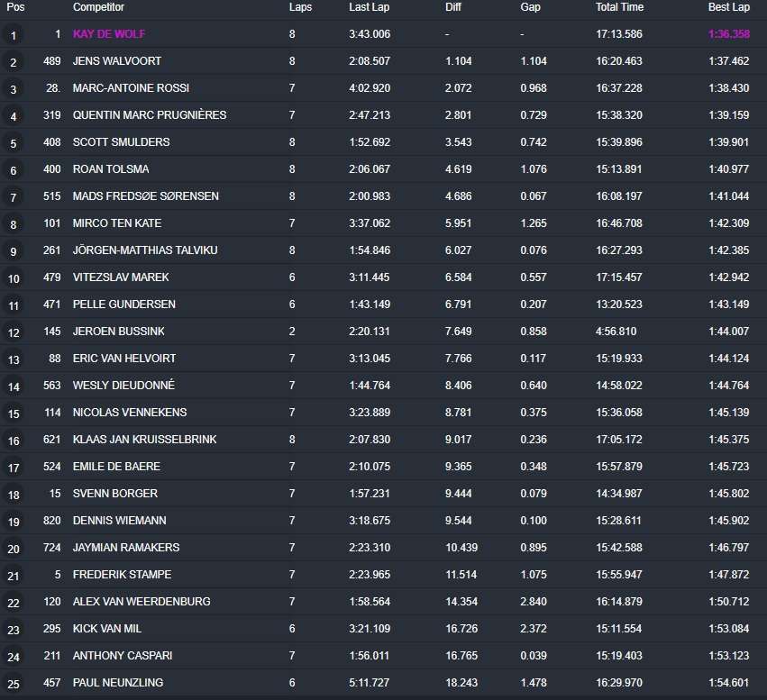767x700 pixels.
Task: Select the position 22 circle badge
Action: 13,603
